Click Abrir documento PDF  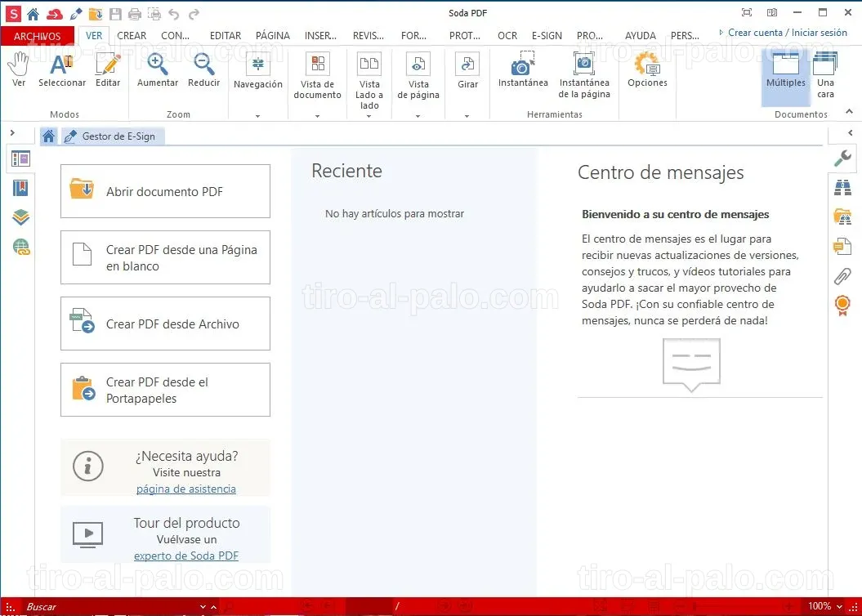point(166,191)
